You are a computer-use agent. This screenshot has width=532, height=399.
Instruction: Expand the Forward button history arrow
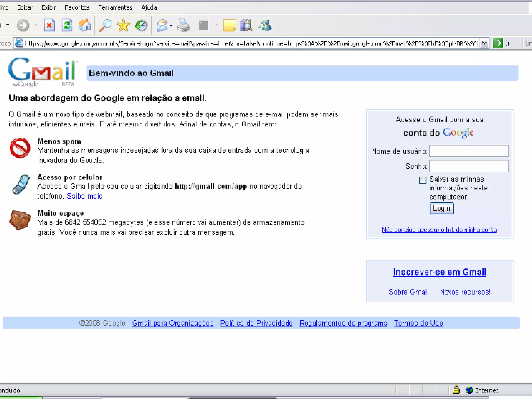[x=36, y=25]
